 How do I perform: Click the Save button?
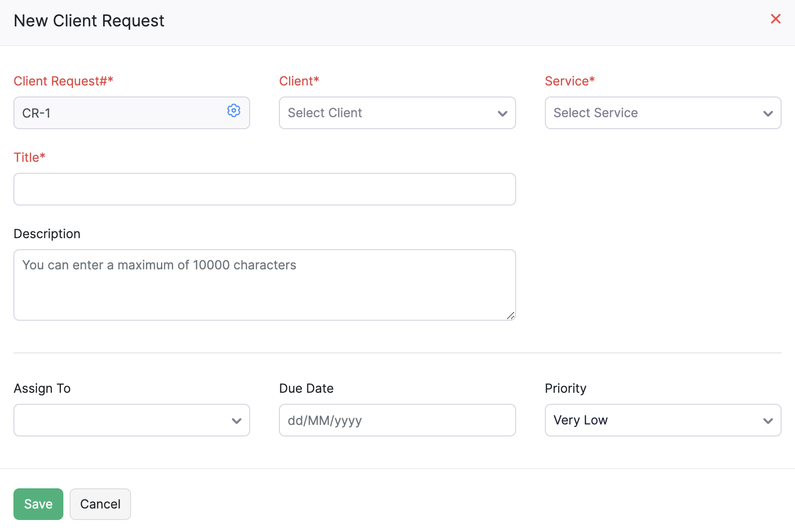pos(38,504)
